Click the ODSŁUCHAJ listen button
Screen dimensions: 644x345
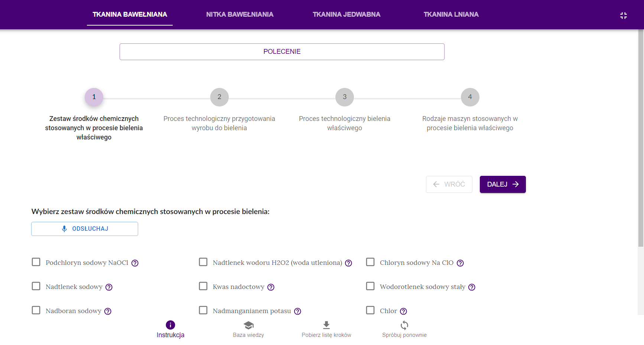point(85,229)
